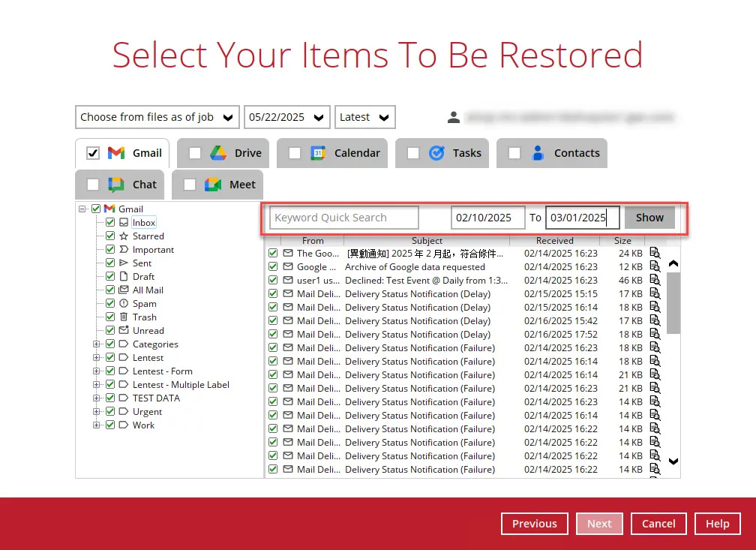This screenshot has width=756, height=550.
Task: Uncheck the Starred folder checkbox
Action: click(110, 236)
